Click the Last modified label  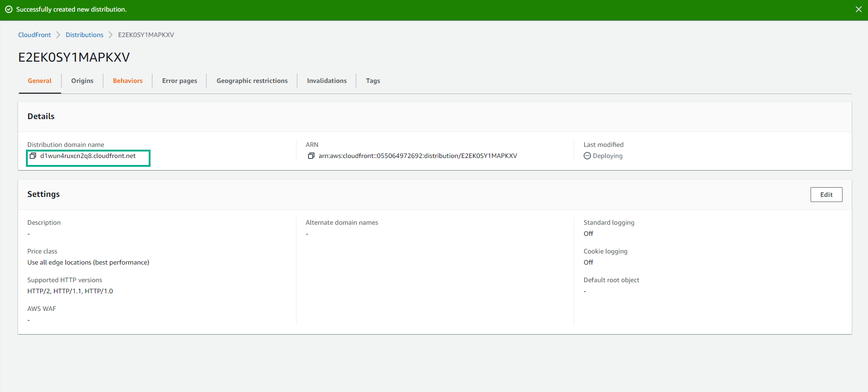(604, 145)
